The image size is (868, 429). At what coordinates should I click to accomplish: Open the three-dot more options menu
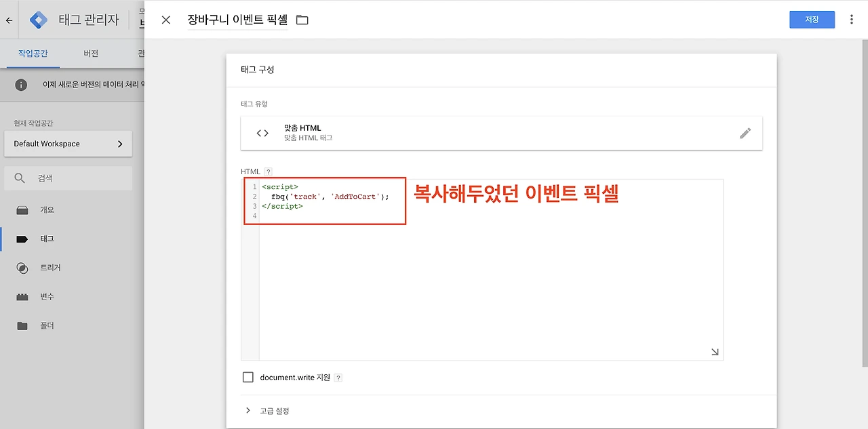(852, 20)
